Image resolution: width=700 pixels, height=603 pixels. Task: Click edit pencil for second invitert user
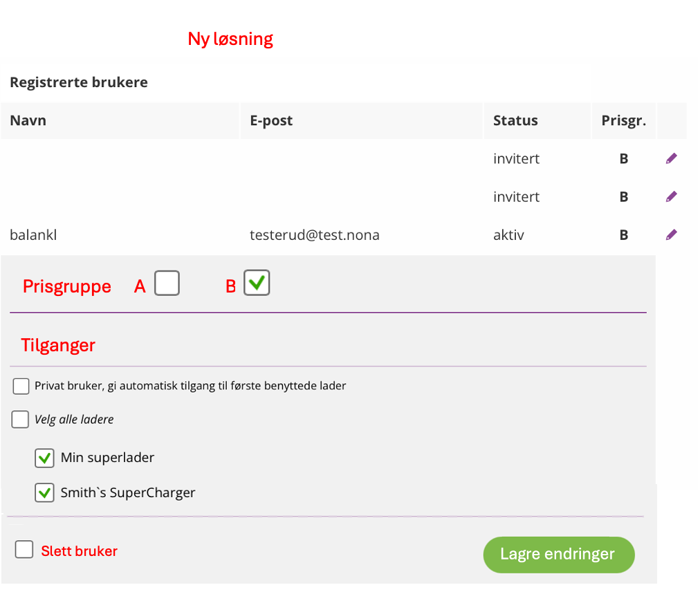671,197
